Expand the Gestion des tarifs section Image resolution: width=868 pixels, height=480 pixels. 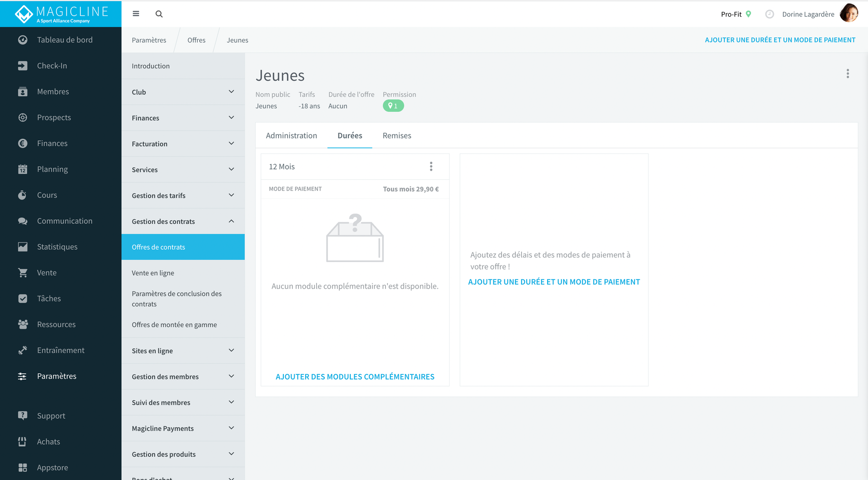click(x=183, y=196)
